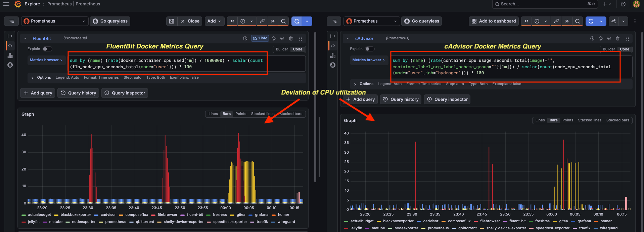644x232 pixels.
Task: Select Code mode for FluentBit query
Action: pos(297,49)
